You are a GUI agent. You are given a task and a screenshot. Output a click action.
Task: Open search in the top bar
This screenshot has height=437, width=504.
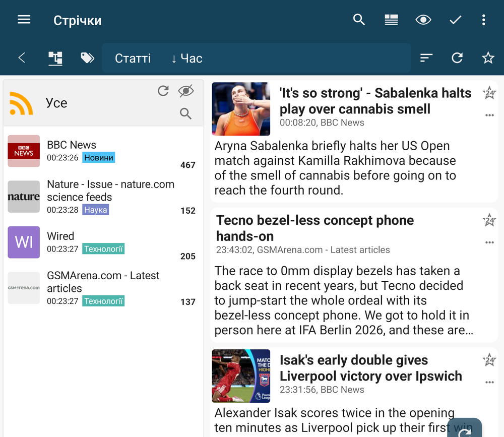(x=359, y=20)
